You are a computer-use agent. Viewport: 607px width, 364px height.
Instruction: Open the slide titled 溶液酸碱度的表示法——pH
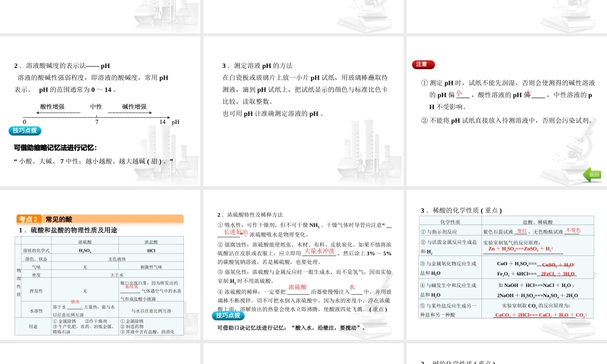point(101,111)
